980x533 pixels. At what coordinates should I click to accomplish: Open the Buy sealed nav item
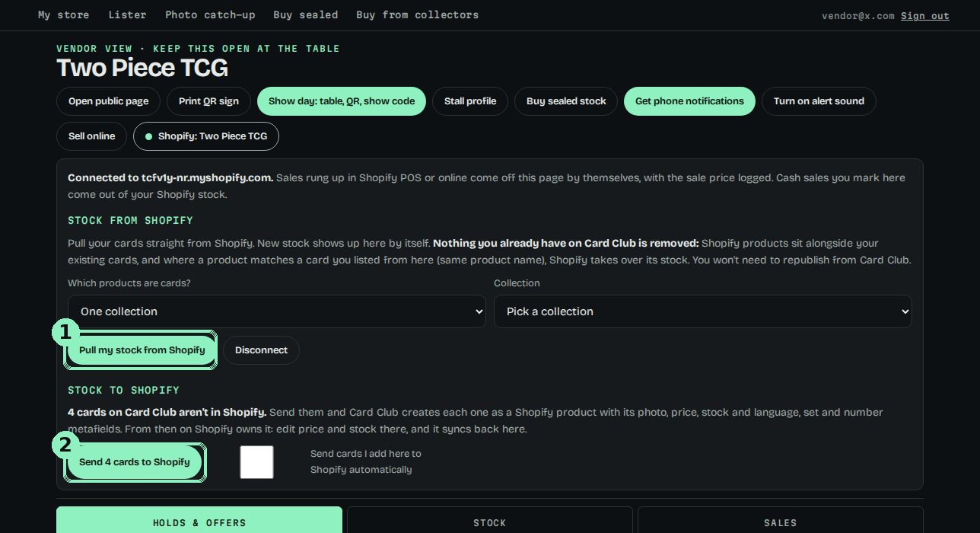(x=305, y=14)
